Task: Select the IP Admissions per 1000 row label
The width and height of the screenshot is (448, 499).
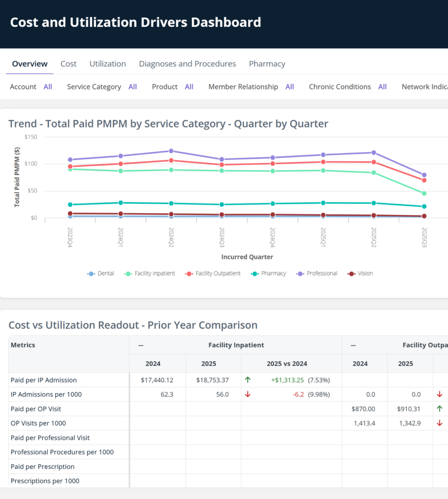Action: (x=46, y=394)
